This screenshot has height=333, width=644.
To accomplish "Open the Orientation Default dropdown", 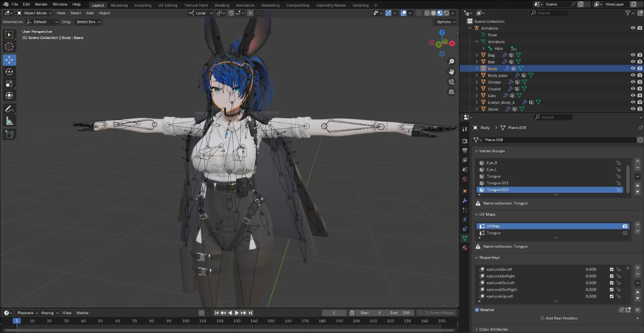I will [x=42, y=22].
